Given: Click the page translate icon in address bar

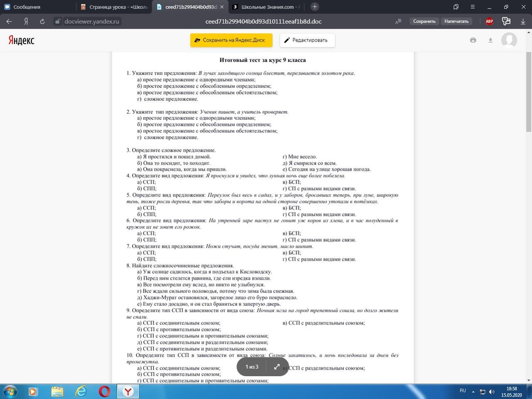Looking at the screenshot, I should [398, 21].
